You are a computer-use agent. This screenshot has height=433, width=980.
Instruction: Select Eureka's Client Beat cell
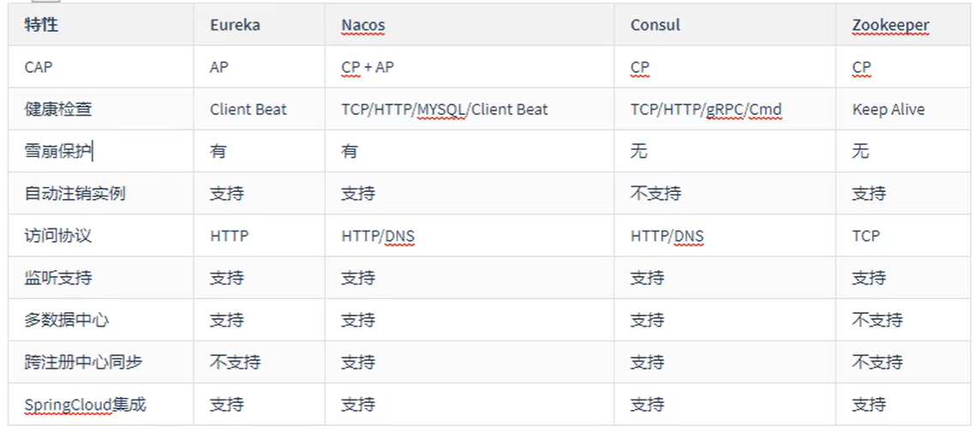(248, 109)
